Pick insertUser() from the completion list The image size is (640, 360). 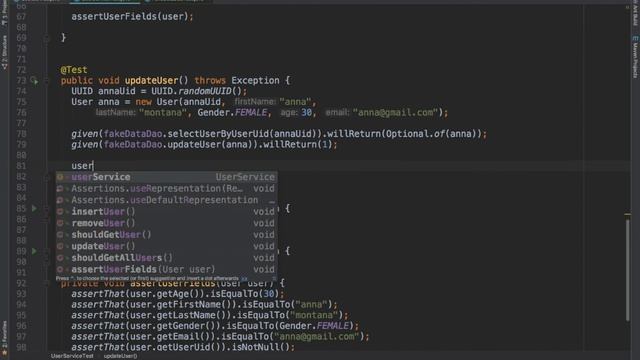167,211
